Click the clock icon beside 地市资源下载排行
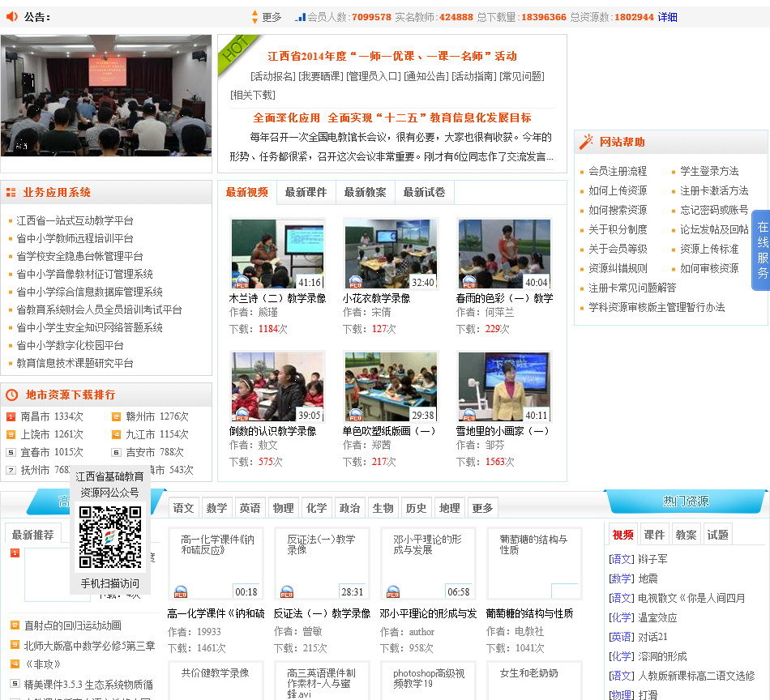The height and width of the screenshot is (700, 770). click(12, 395)
